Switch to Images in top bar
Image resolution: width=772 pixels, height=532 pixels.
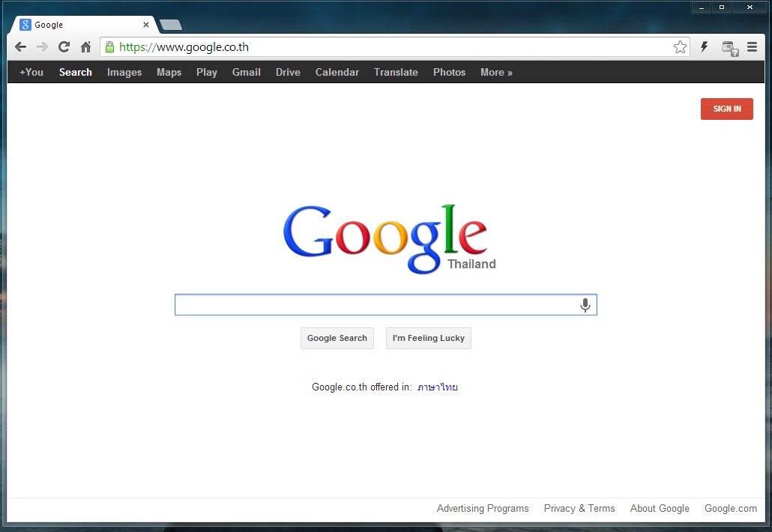[124, 73]
